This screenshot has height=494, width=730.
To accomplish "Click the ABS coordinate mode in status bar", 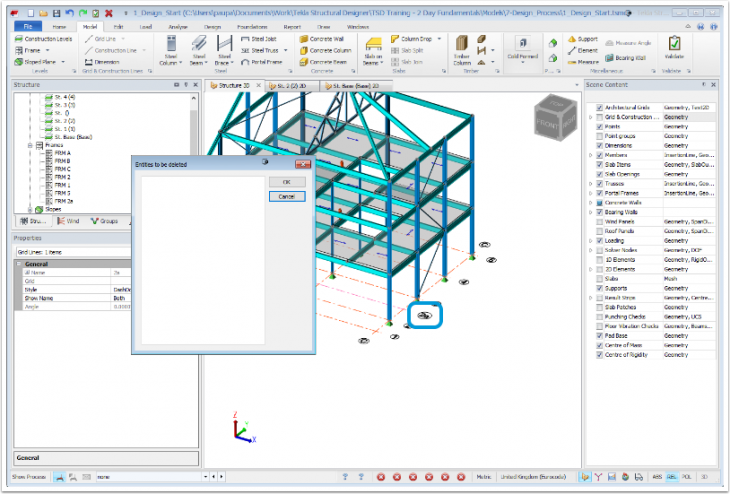I will pyautogui.click(x=657, y=477).
